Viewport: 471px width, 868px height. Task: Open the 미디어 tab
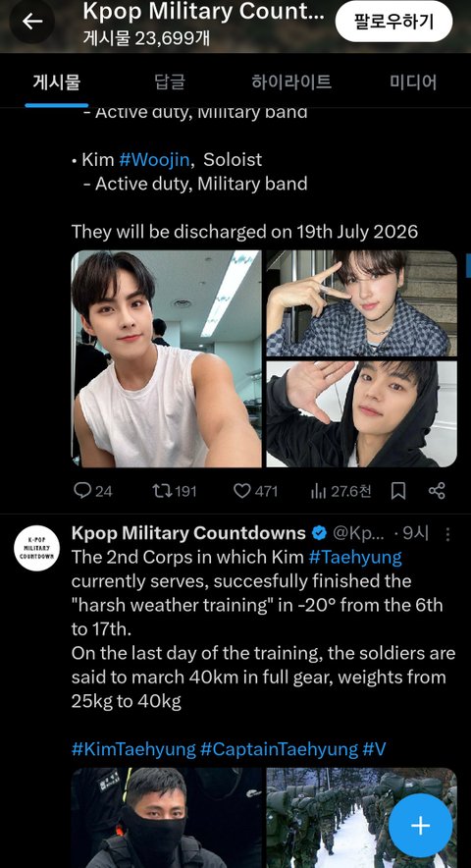[413, 82]
